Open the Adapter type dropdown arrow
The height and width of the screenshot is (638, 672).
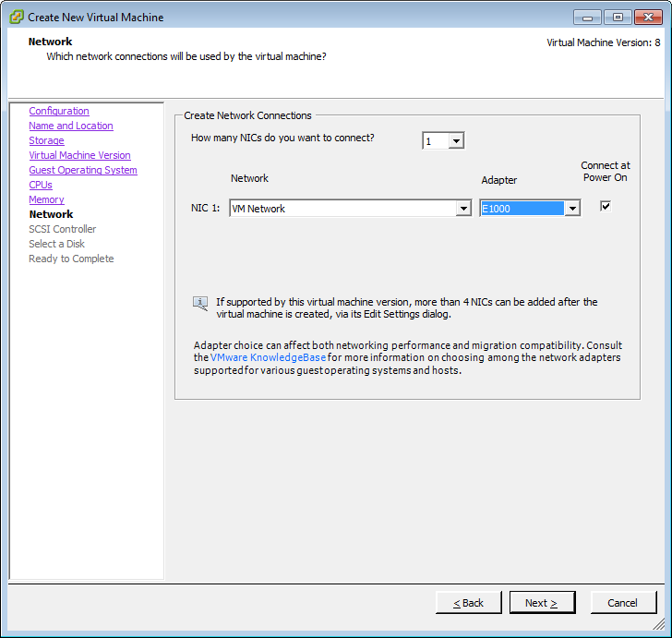[x=572, y=209]
